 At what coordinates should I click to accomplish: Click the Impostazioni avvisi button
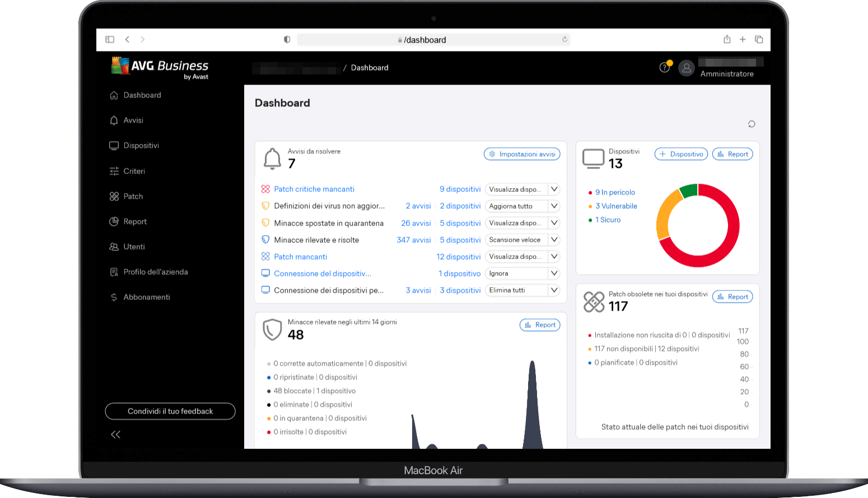522,154
